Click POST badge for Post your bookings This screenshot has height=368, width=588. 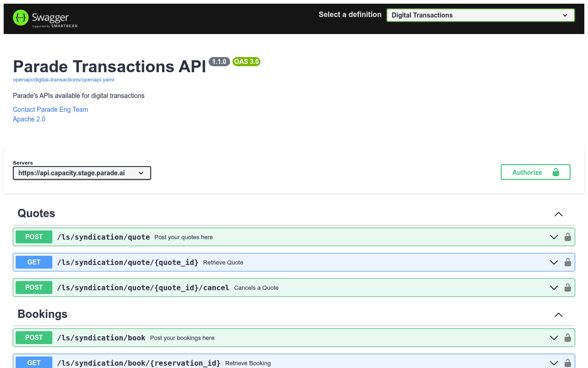(34, 338)
